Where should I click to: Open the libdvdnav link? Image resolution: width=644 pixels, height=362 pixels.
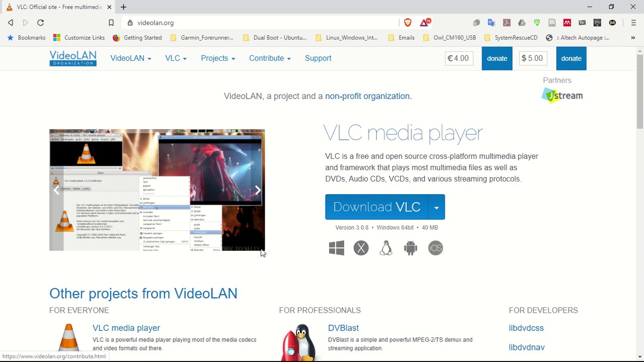[x=527, y=347]
